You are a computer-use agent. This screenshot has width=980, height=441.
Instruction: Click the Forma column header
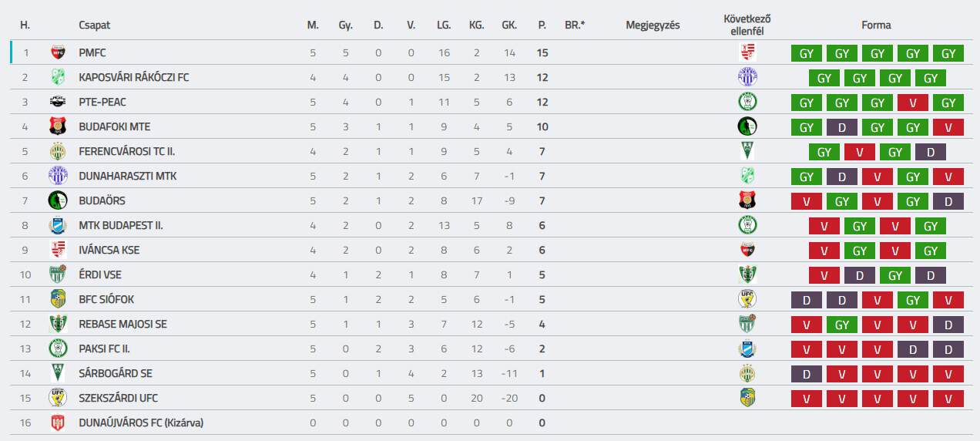click(x=876, y=25)
